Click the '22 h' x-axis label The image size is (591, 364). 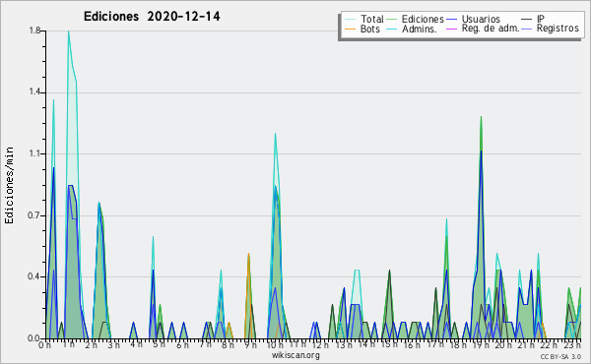click(x=549, y=344)
